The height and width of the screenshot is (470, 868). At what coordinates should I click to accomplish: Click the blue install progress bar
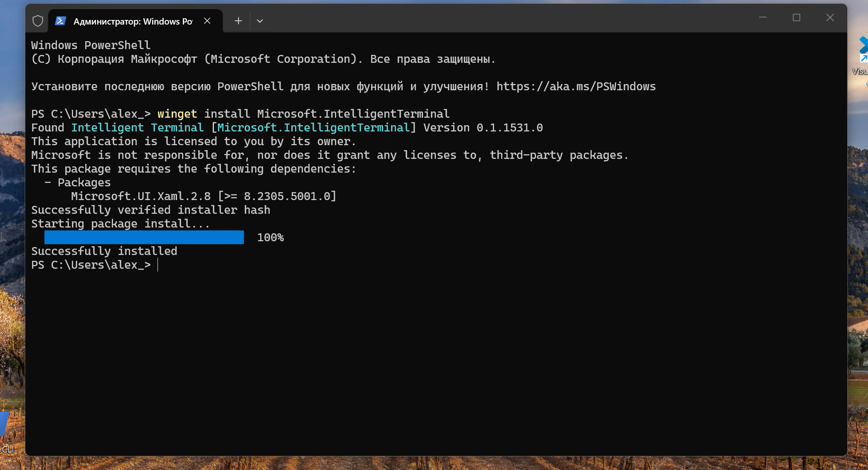(144, 237)
